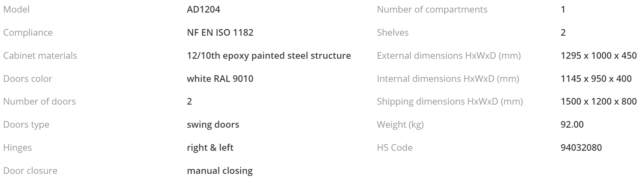The image size is (644, 184).
Task: Select the weight value 92.00
Action: [x=572, y=125]
